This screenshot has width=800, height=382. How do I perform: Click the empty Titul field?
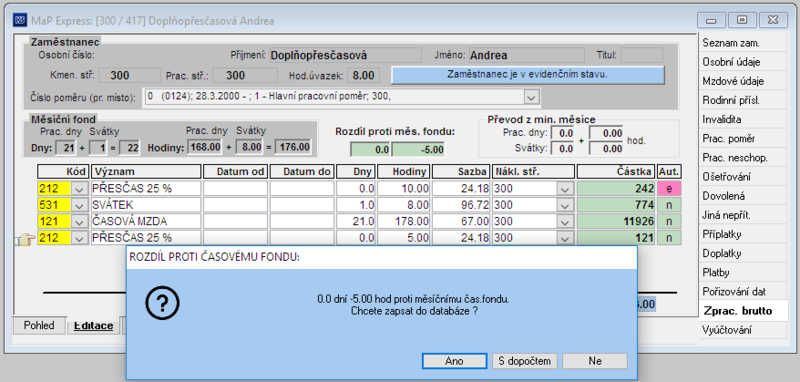[641, 56]
